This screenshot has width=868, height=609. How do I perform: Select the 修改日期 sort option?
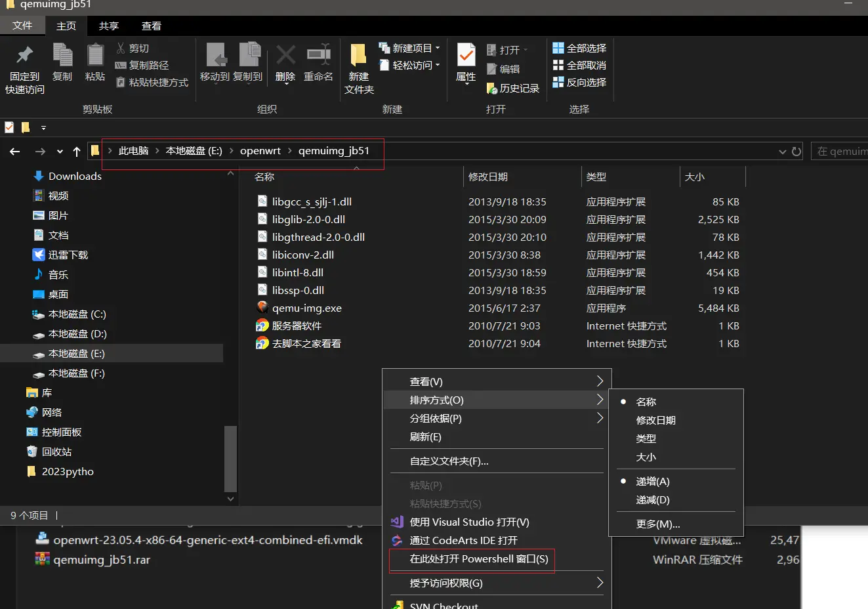pyautogui.click(x=655, y=420)
